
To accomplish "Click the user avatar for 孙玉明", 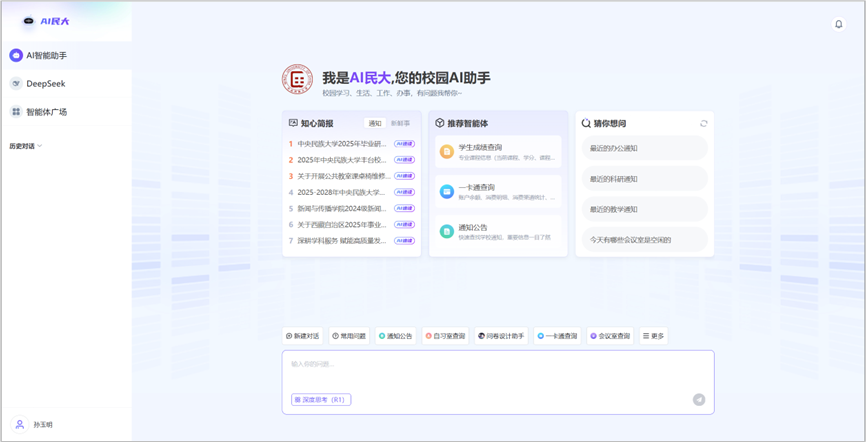I will [x=19, y=424].
